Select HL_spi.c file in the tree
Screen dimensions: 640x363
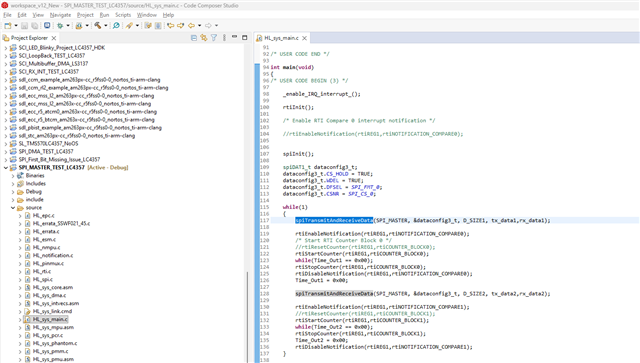[x=43, y=279]
